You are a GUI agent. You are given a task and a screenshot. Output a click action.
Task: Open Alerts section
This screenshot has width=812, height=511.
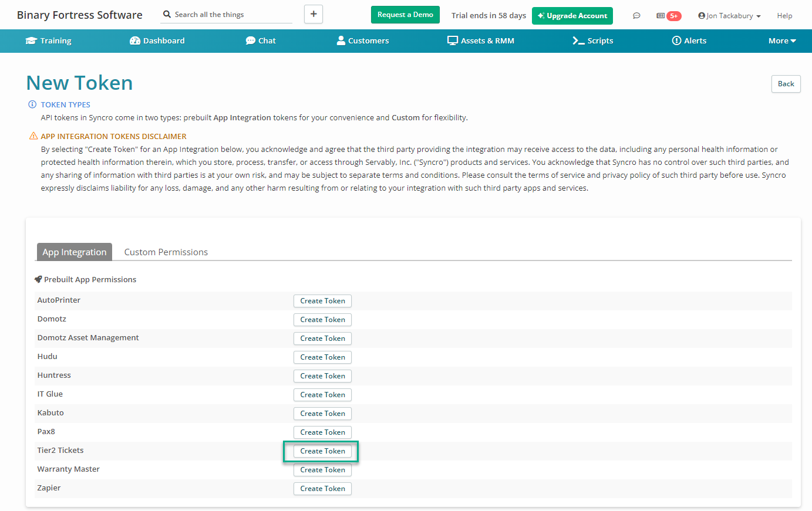(x=689, y=40)
